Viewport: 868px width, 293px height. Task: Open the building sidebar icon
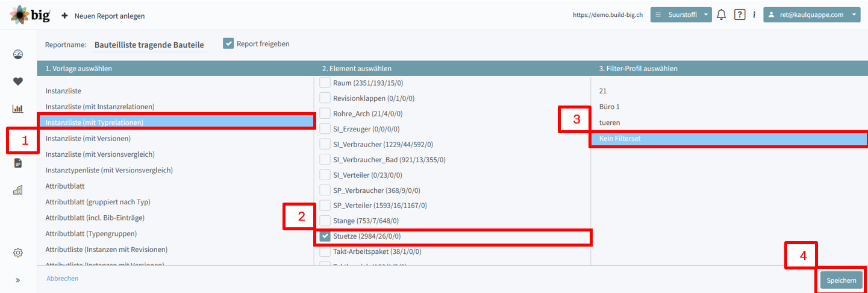[x=18, y=190]
